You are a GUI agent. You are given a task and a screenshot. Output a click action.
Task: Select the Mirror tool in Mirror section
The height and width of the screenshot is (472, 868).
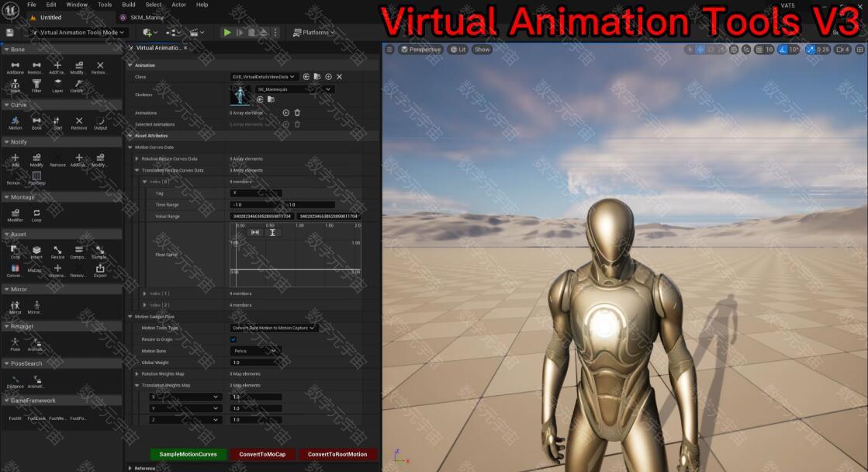click(x=15, y=307)
